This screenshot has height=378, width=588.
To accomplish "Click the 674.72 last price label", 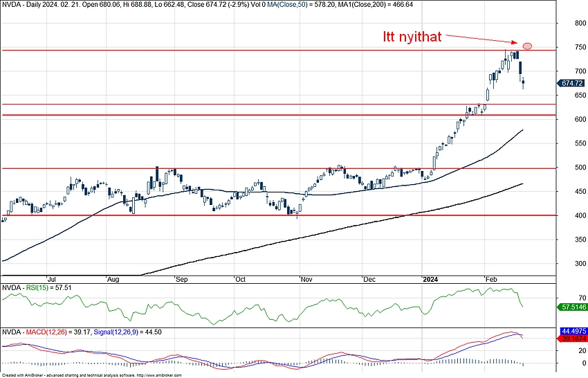I will point(571,83).
